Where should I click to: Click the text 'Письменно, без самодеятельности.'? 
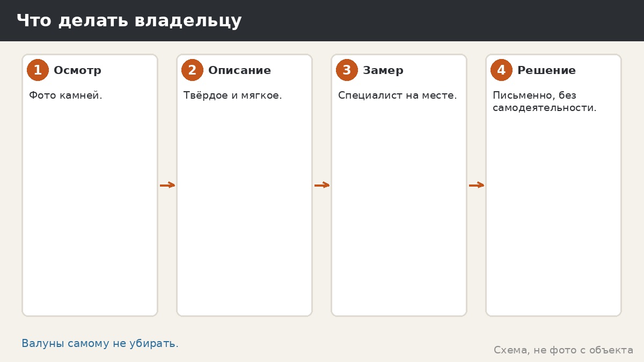click(545, 101)
